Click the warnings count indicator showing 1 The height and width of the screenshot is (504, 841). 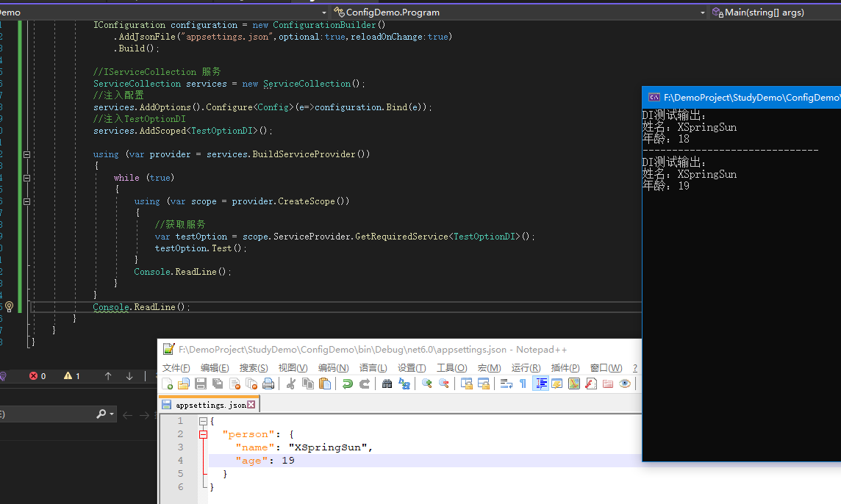click(72, 376)
